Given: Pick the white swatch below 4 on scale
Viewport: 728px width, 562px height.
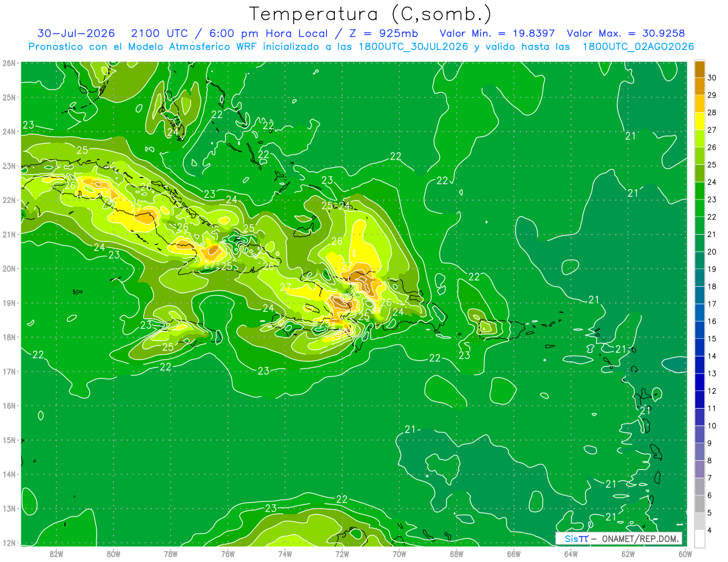Looking at the screenshot, I should pos(699,538).
